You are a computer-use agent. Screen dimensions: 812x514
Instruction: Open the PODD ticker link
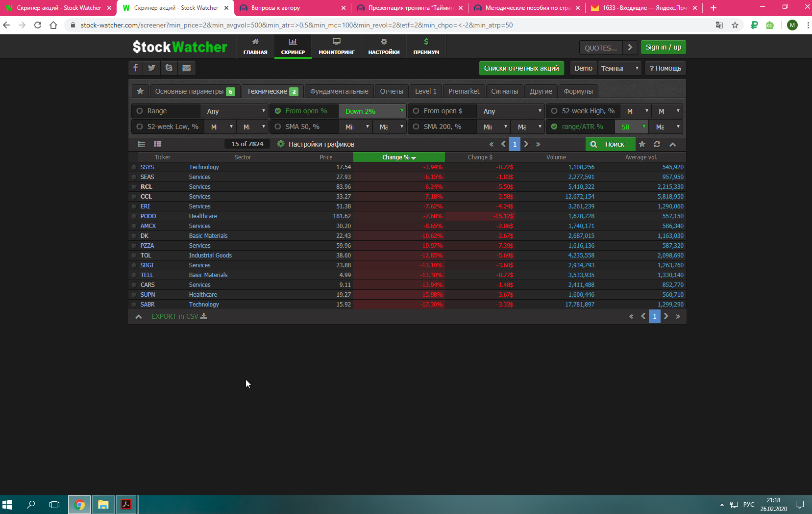coord(148,216)
